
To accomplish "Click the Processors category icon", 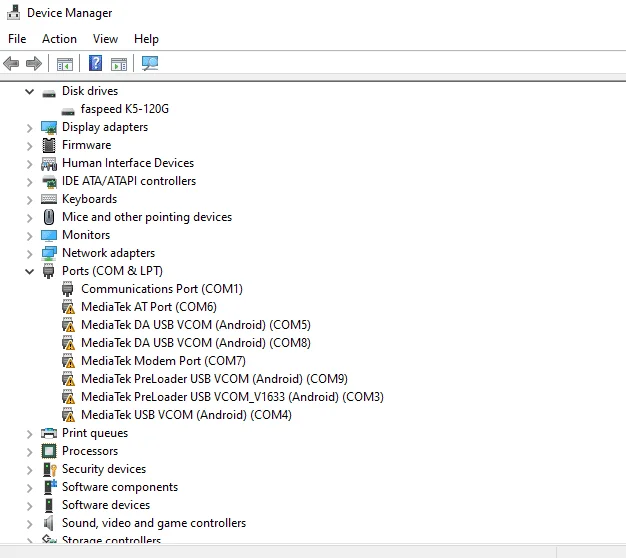I will click(49, 451).
